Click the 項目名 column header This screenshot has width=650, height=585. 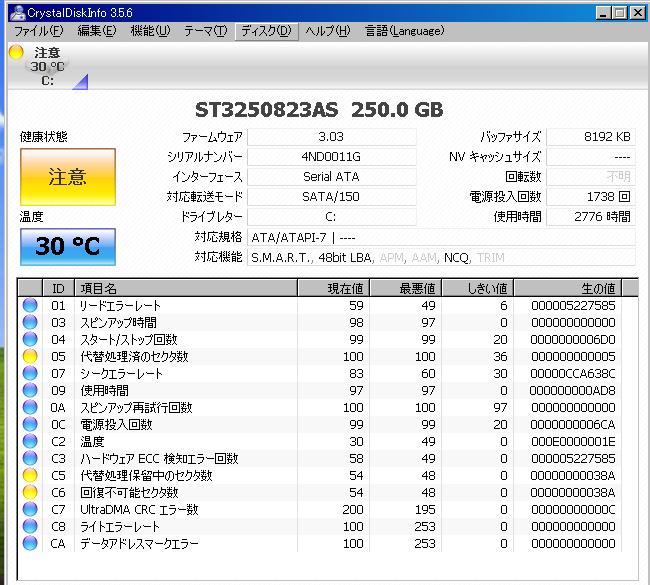pos(186,288)
